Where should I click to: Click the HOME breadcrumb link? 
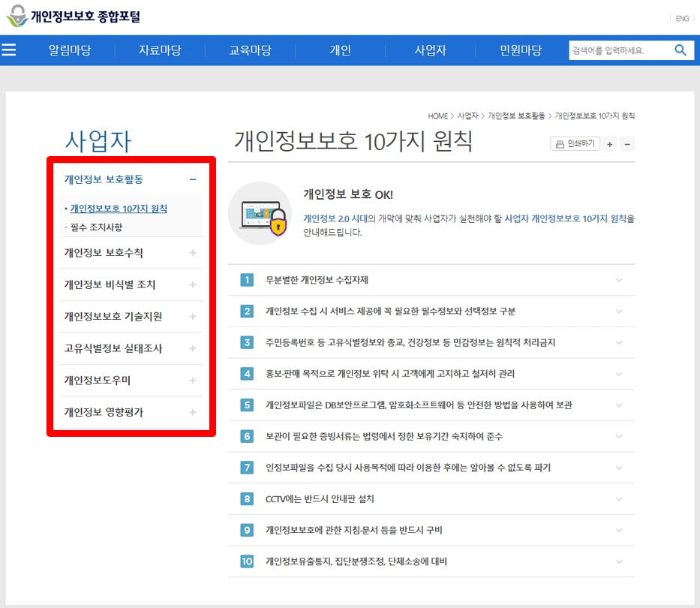(x=437, y=116)
